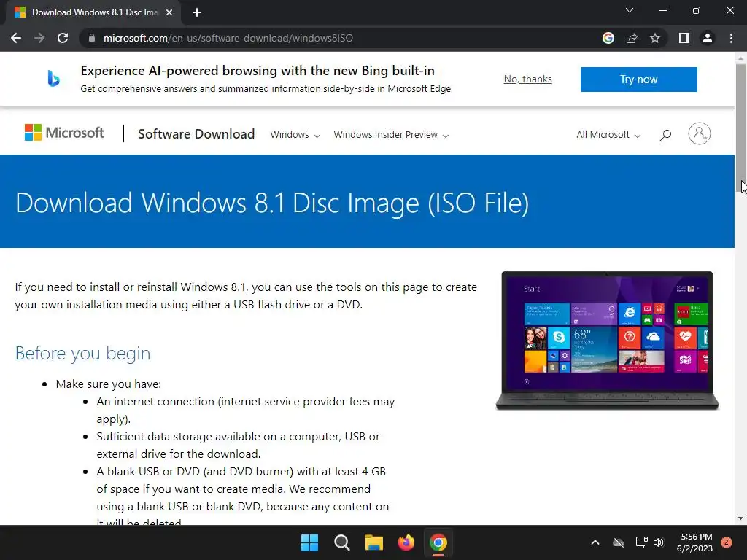Open File Explorer from taskbar
The image size is (747, 560).
pyautogui.click(x=374, y=542)
